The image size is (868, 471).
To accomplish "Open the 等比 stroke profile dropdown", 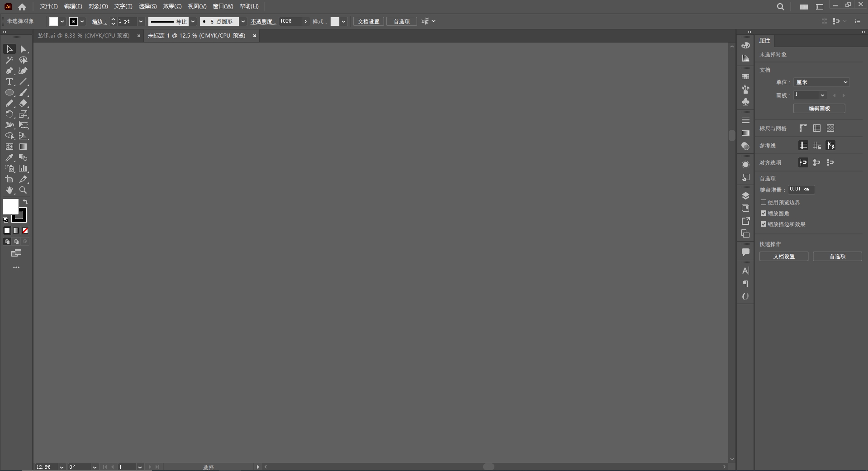I will [193, 21].
